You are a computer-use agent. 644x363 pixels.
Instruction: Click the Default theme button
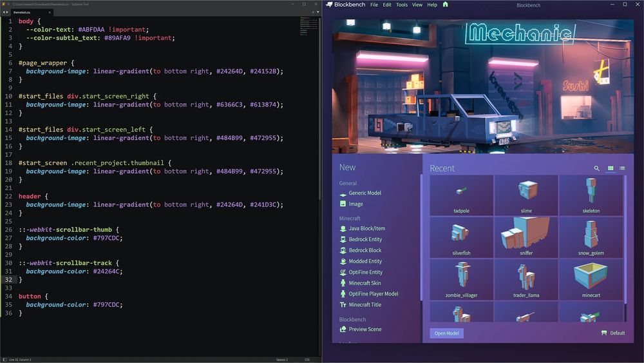tap(613, 333)
